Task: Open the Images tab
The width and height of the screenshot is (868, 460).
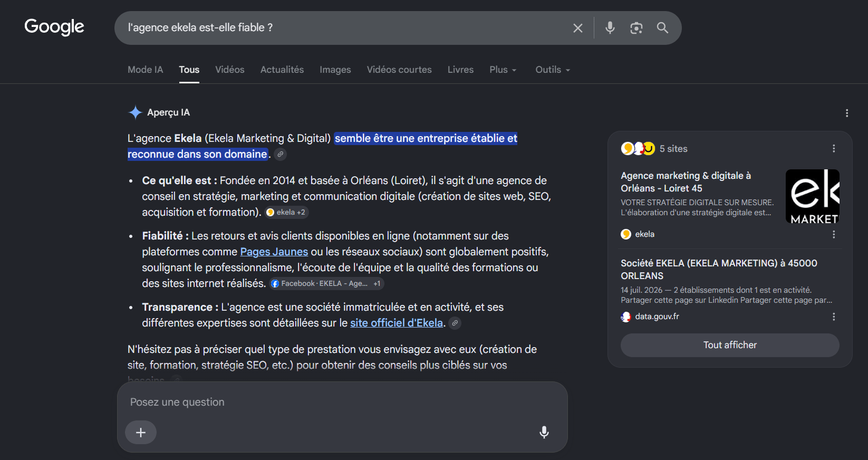Action: (x=335, y=70)
